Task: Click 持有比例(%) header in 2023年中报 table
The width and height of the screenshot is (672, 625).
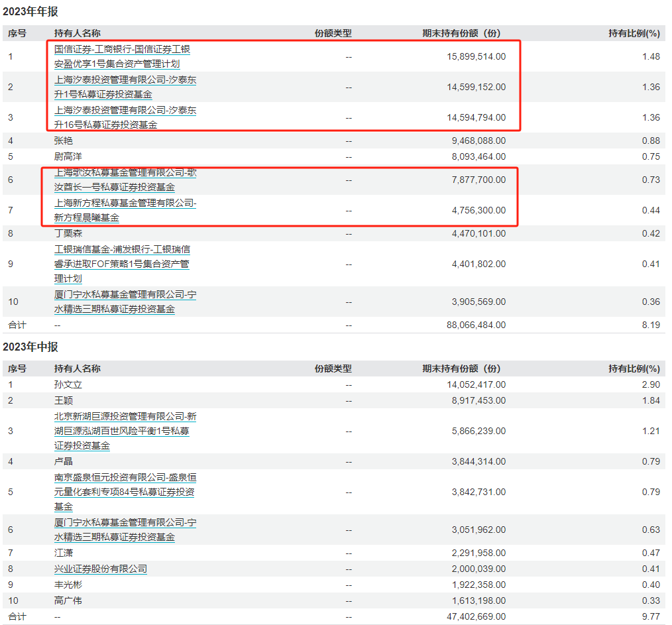Action: (634, 369)
